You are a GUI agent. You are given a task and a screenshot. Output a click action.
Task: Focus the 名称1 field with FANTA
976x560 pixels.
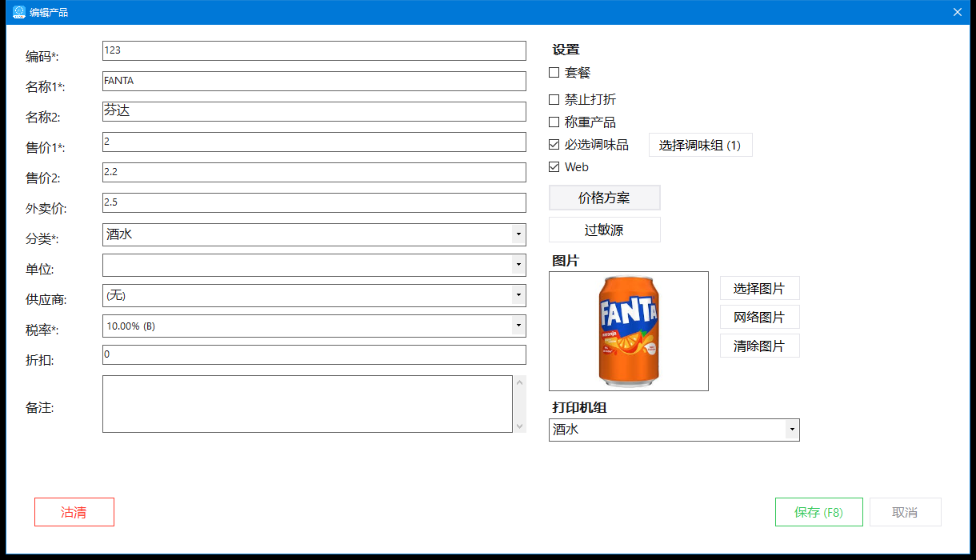click(314, 81)
